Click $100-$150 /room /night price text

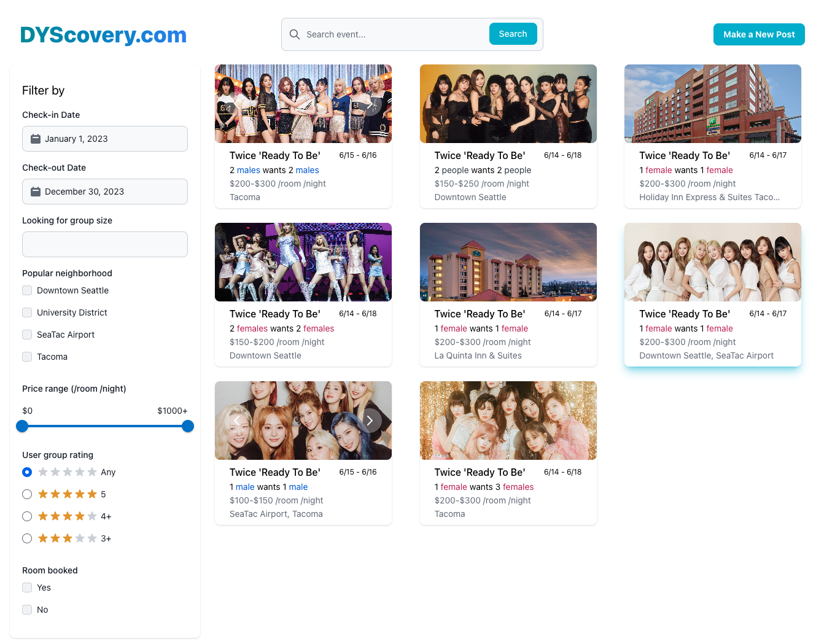point(276,500)
